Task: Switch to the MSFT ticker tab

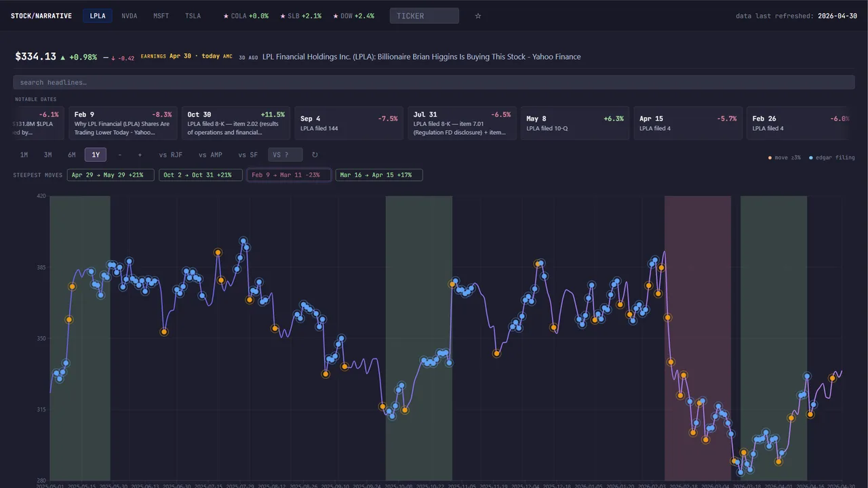Action: [161, 16]
